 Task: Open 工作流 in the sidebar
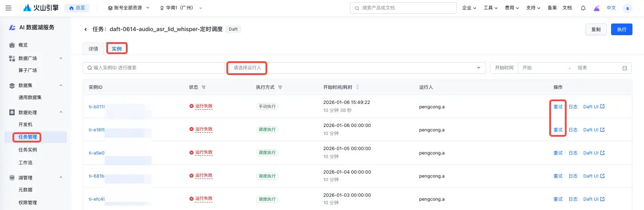tap(25, 162)
